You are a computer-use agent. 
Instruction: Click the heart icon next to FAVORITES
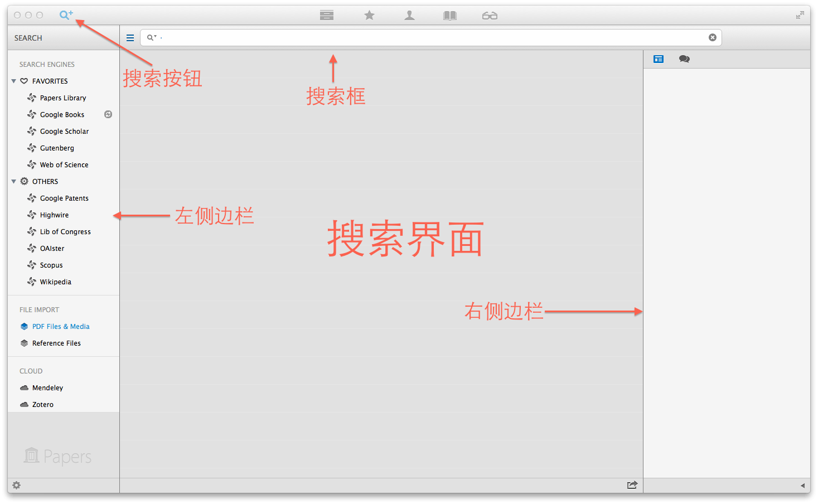coord(24,81)
